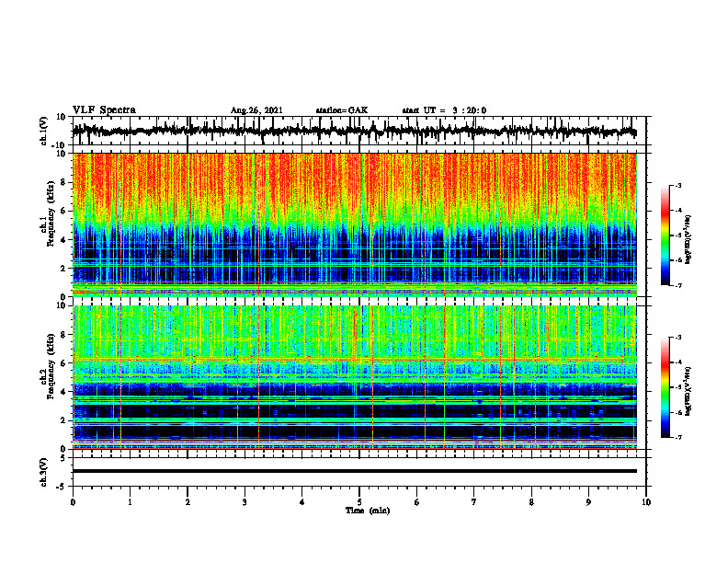Viewport: 728px width, 563px height.
Task: Click the log(PSD) label beside the ch.2 color bar
Action: (688, 391)
